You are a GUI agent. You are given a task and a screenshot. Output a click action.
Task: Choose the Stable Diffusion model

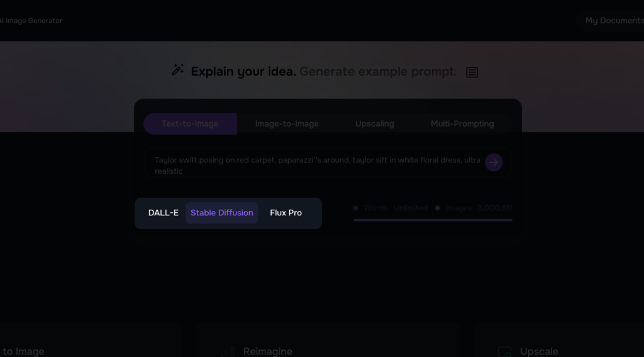222,213
